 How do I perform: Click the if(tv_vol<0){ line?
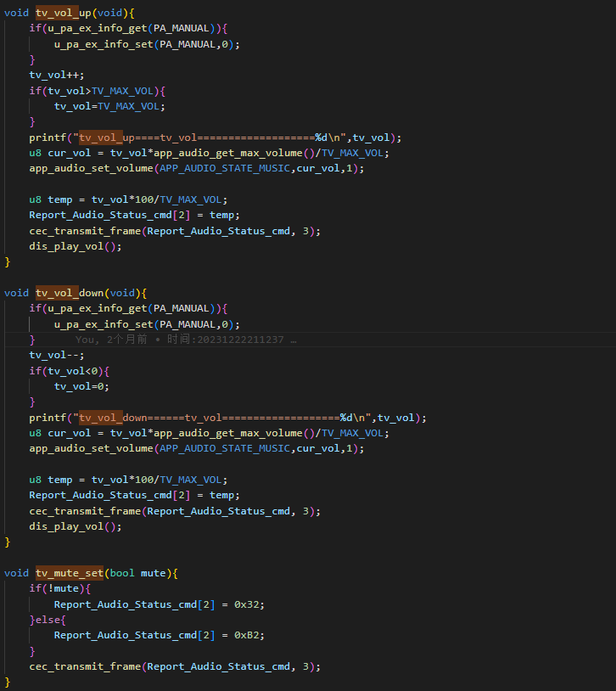point(70,371)
